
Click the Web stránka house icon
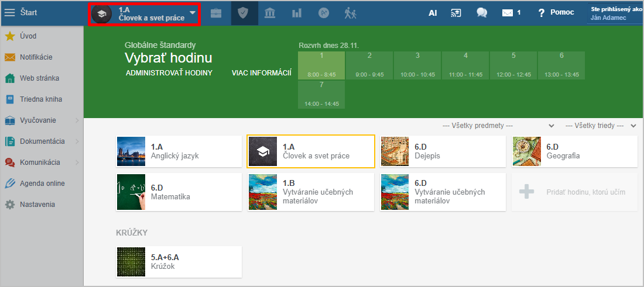tap(10, 78)
